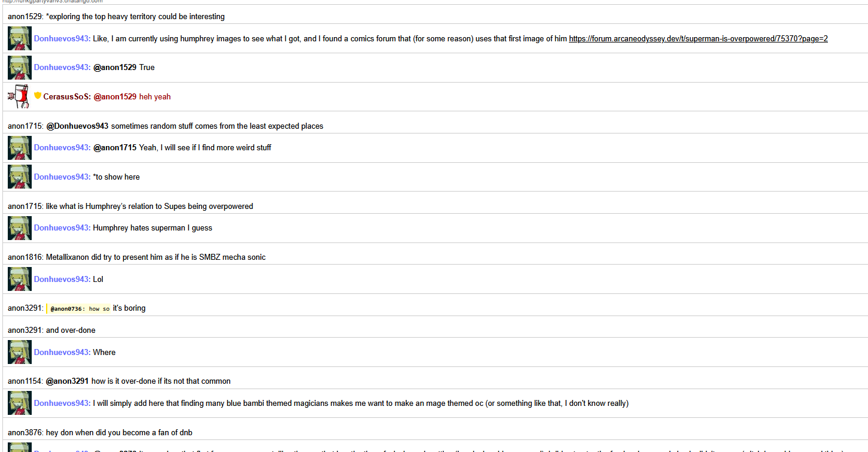Screen dimensions: 868x452
Task: Click the avatar beside 'Humphrey hates superman I guess'
Action: click(x=19, y=228)
